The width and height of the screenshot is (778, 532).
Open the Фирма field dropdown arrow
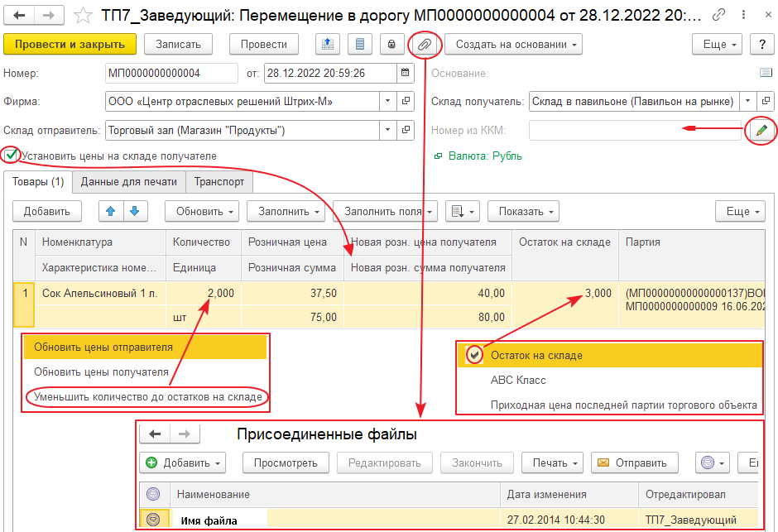[x=387, y=101]
